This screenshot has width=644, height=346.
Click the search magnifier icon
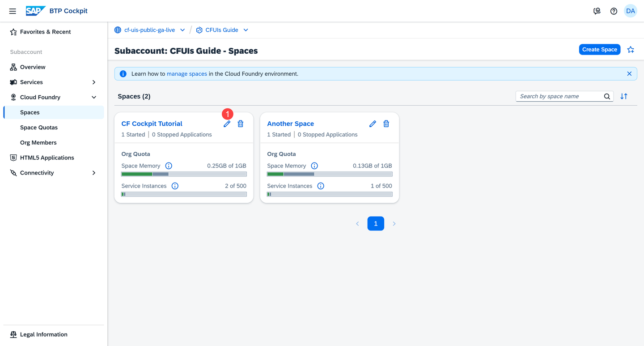pyautogui.click(x=607, y=96)
